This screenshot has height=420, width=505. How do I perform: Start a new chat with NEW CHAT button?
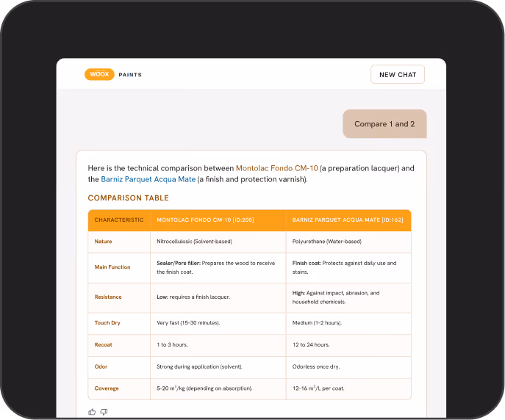[x=398, y=74]
